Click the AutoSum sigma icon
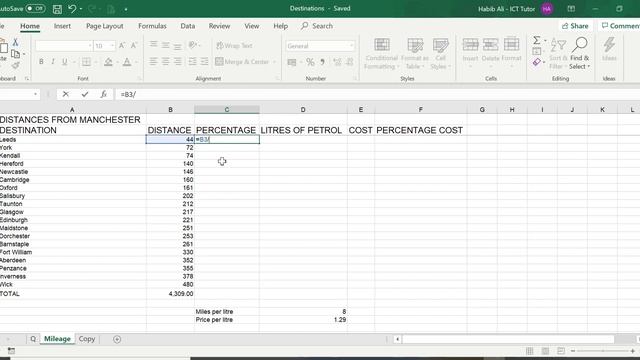Screen dimensions: 640x360 [537, 40]
